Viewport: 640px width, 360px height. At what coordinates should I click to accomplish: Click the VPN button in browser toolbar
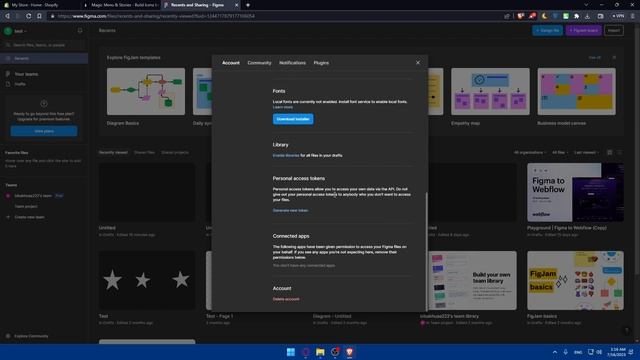pyautogui.click(x=618, y=16)
